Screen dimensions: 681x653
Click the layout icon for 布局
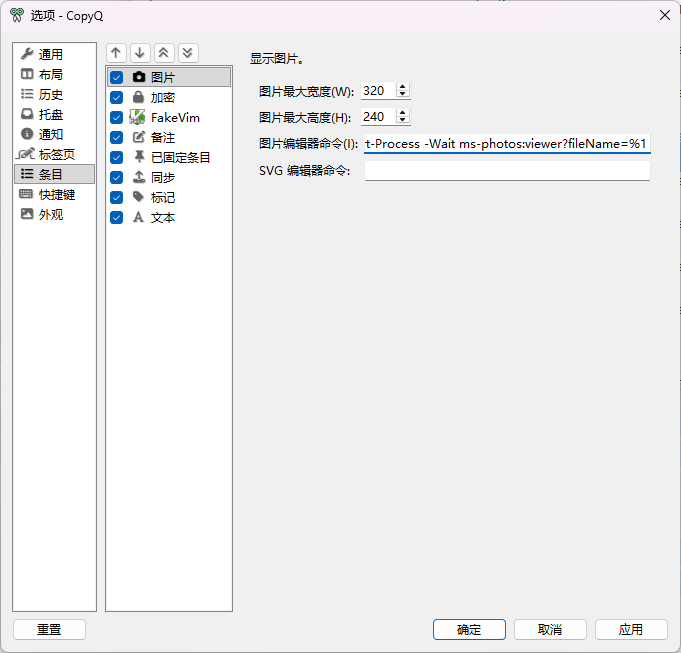tap(27, 74)
